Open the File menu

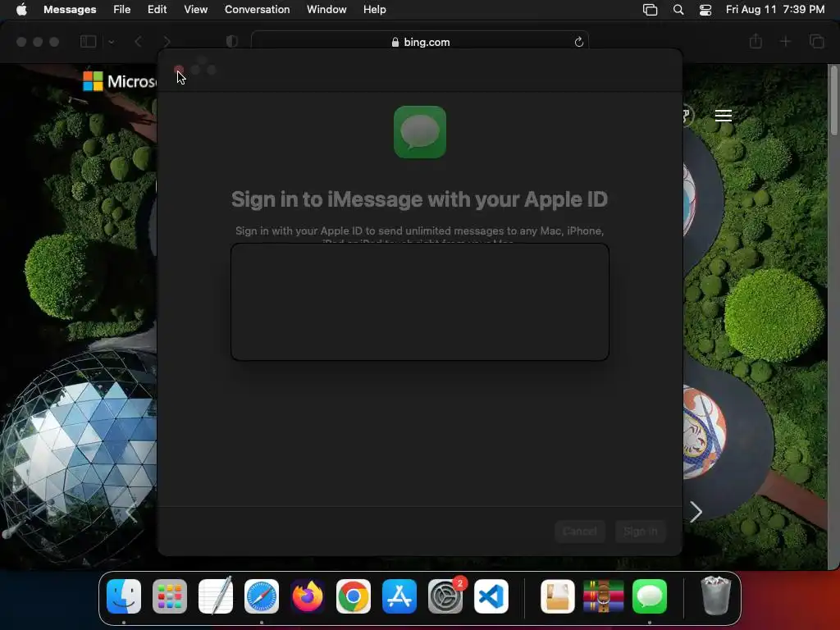point(121,10)
